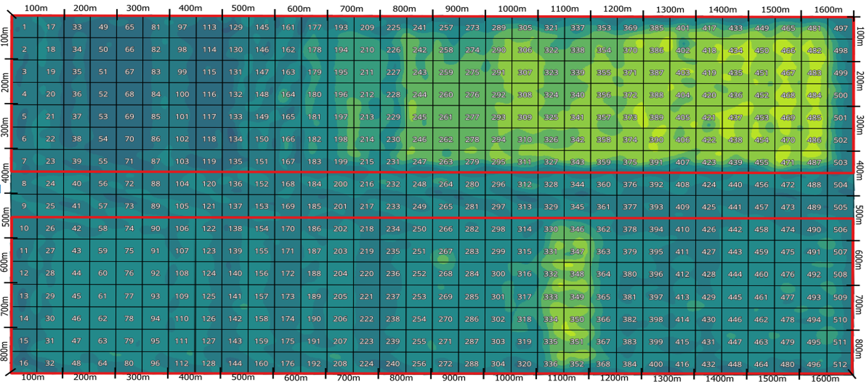
Task: Click heatmap cell 245
Action: pyautogui.click(x=420, y=117)
